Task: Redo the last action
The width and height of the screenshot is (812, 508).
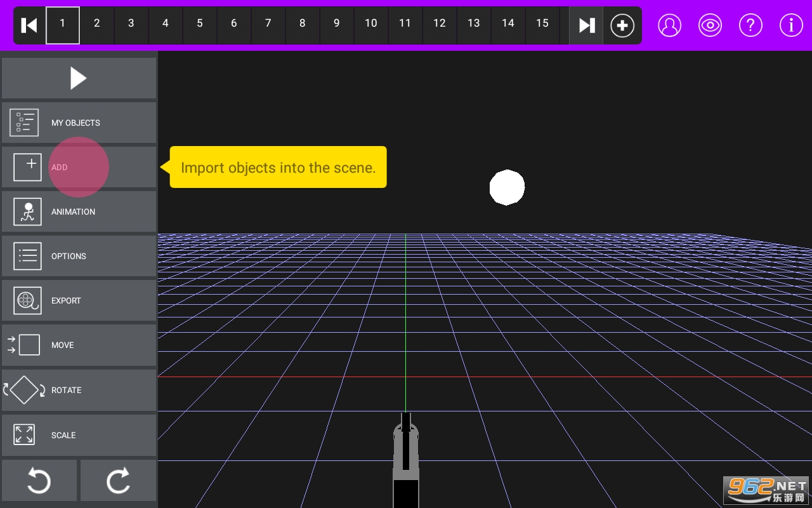Action: point(118,481)
